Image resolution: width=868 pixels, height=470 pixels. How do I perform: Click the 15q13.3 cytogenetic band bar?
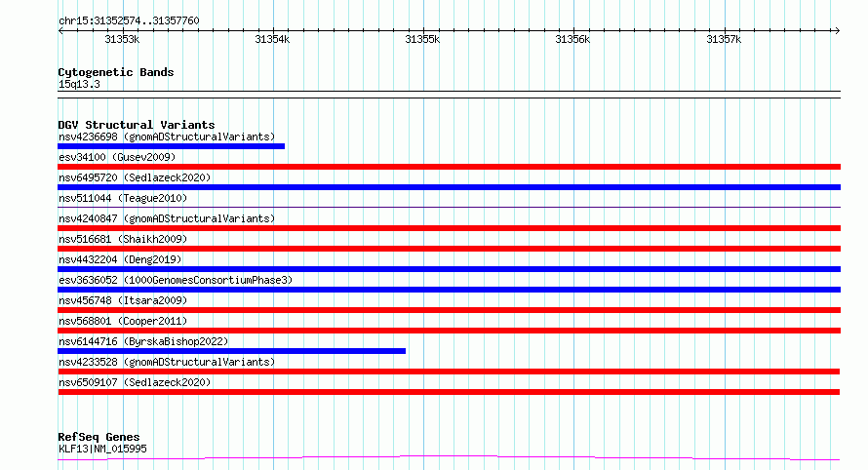[x=449, y=95]
